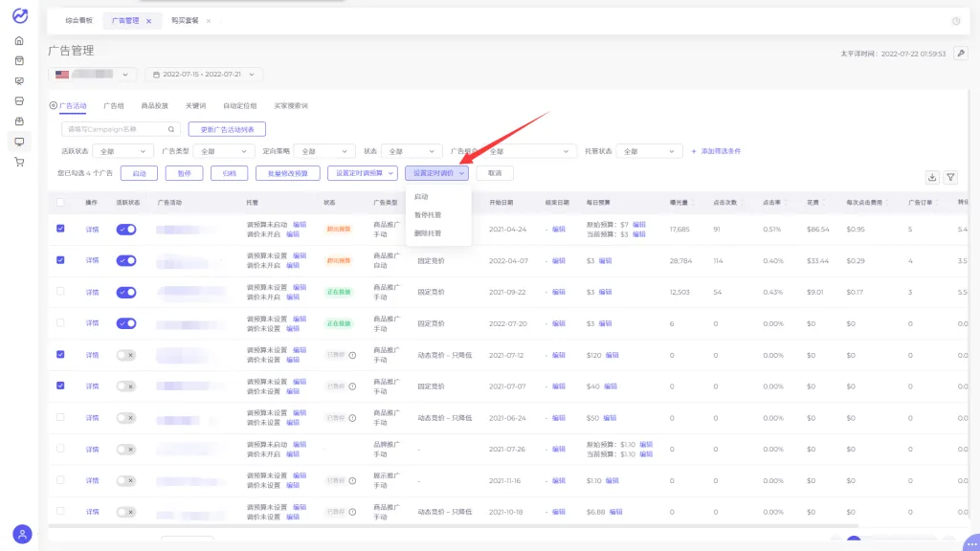
Task: Click the plus icon of 添加筛选条件
Action: click(x=694, y=151)
